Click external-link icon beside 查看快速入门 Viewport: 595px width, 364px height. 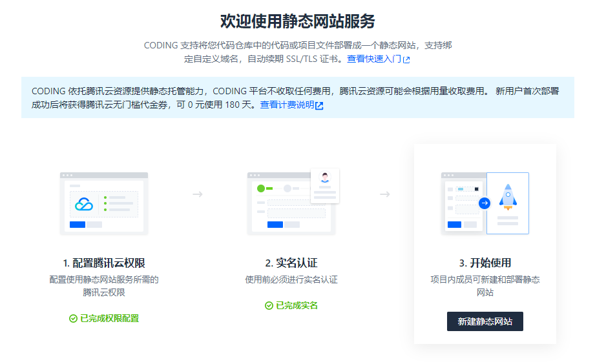click(406, 59)
